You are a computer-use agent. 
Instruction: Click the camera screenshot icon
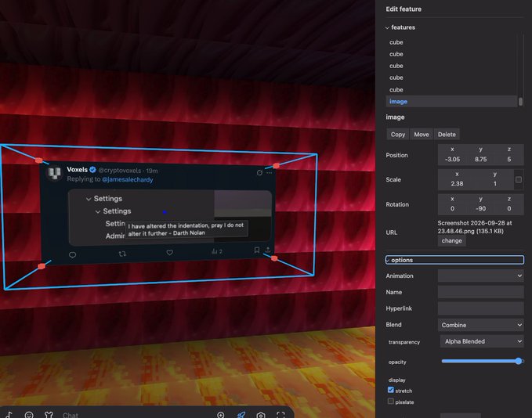[x=261, y=415]
